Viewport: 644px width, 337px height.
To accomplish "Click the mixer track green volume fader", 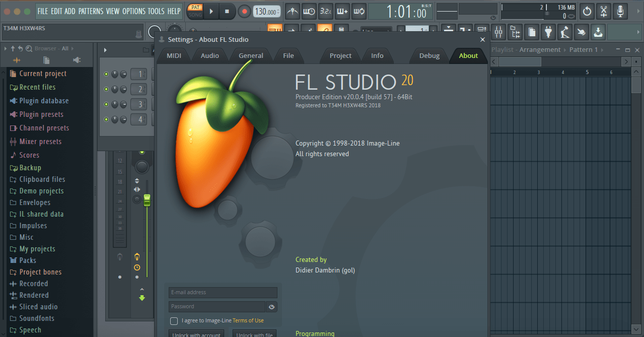I will [147, 200].
